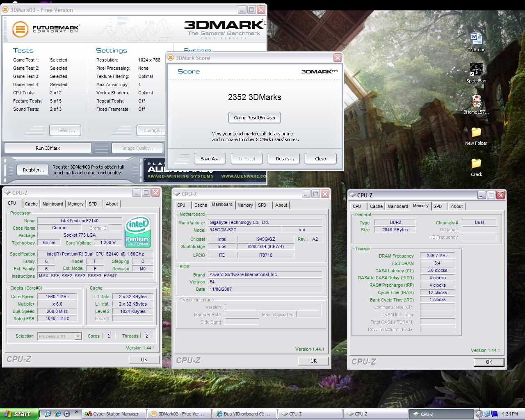The width and height of the screenshot is (525, 420).
Task: Open the About tab in left CPU-Z window
Action: [112, 204]
